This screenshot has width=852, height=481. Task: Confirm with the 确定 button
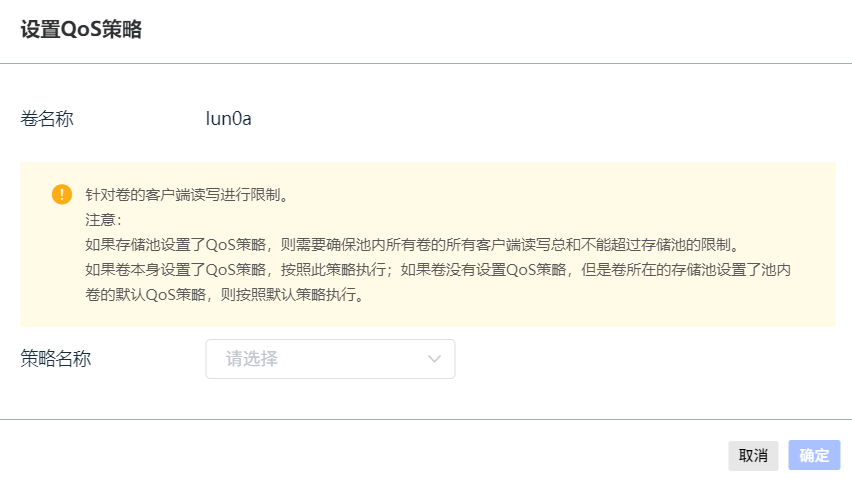click(814, 455)
